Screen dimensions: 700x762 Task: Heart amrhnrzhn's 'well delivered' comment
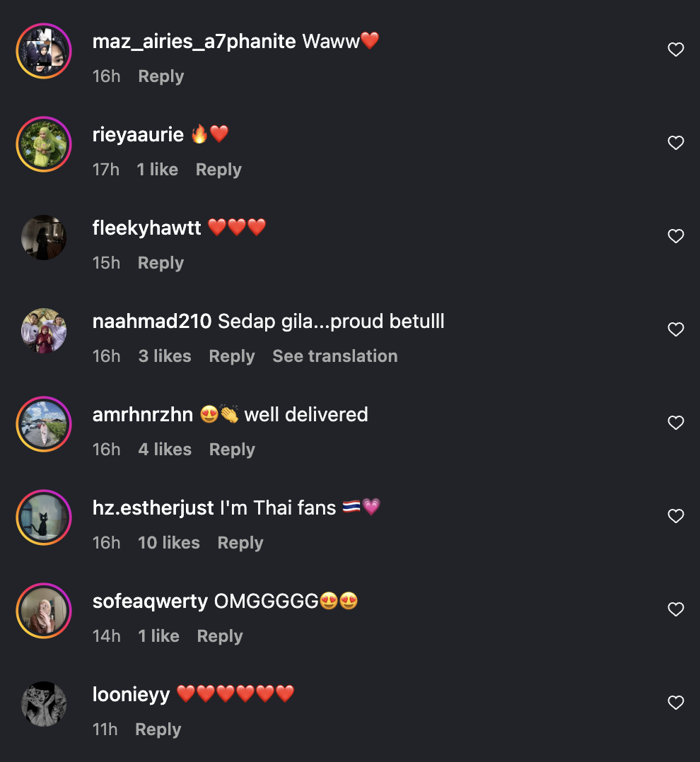pyautogui.click(x=676, y=422)
